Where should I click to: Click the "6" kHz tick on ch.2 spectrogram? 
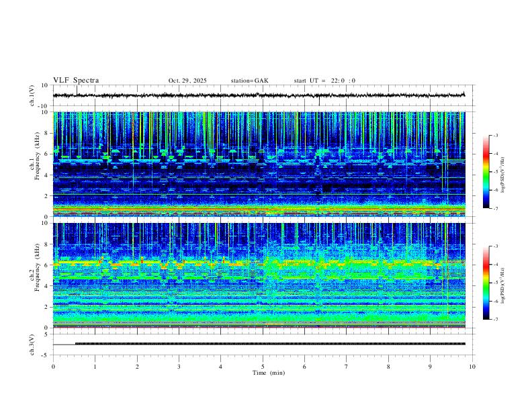coord(47,265)
